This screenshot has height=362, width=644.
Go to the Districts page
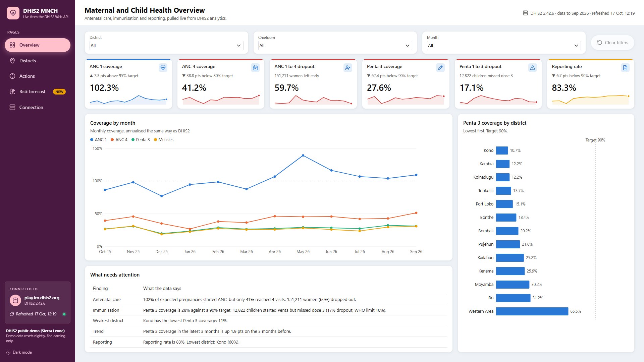click(38, 61)
